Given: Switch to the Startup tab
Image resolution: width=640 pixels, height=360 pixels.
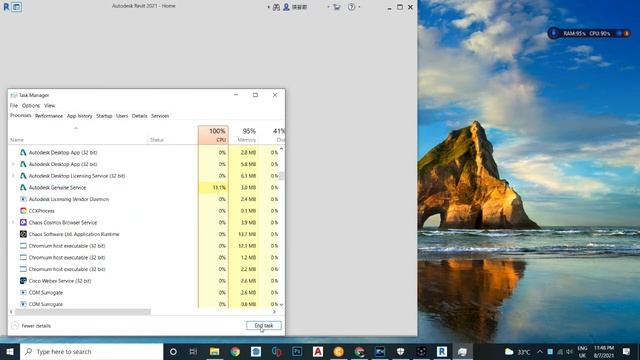Looking at the screenshot, I should click(104, 116).
